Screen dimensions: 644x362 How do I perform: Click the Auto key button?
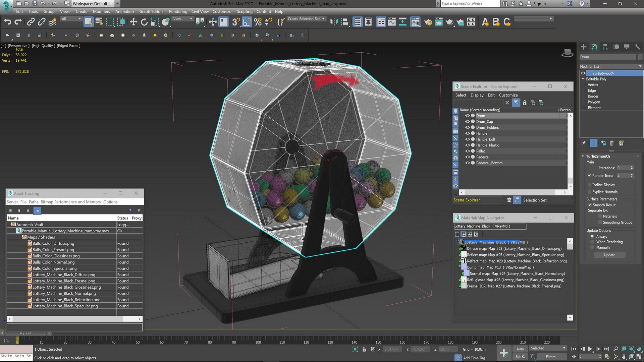(x=520, y=349)
